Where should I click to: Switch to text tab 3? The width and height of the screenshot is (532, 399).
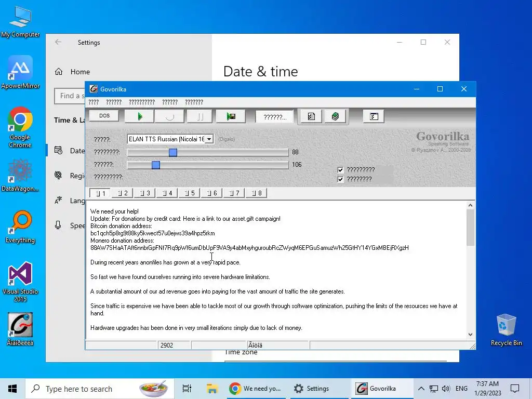tap(144, 193)
